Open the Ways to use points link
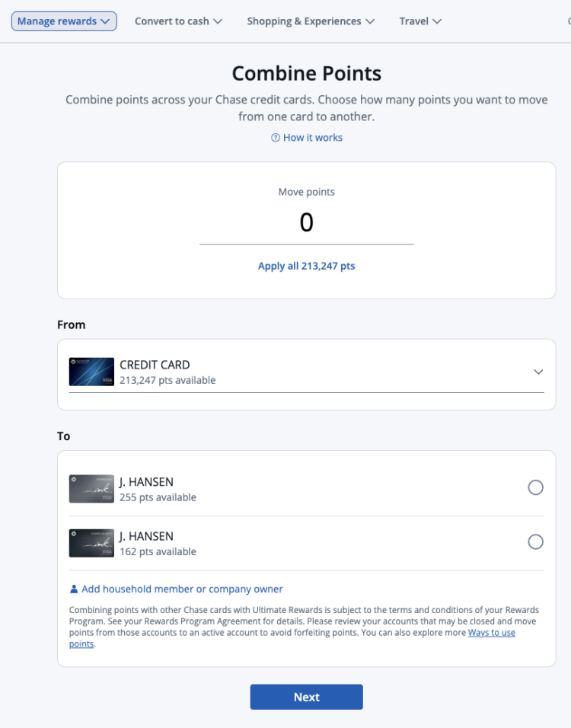Viewport: 571px width, 728px height. (491, 632)
